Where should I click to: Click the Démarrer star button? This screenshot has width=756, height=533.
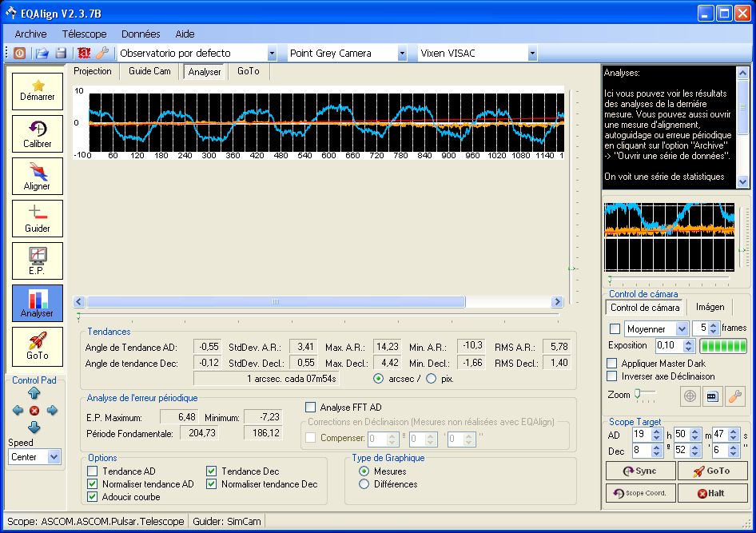point(37,91)
